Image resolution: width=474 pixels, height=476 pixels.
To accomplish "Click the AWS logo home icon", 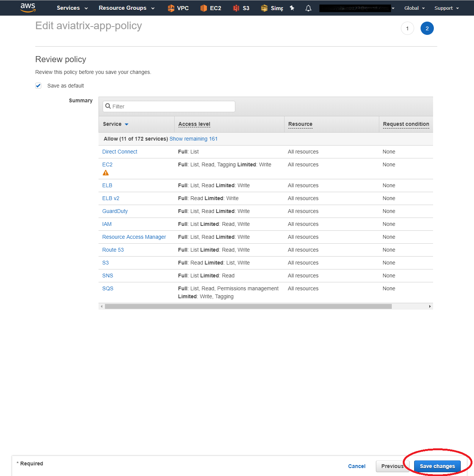I will point(28,8).
